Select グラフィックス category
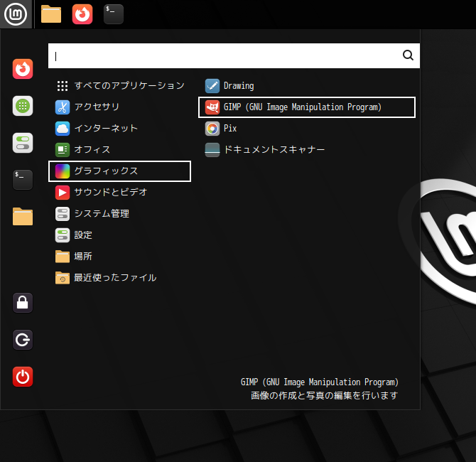 click(119, 171)
